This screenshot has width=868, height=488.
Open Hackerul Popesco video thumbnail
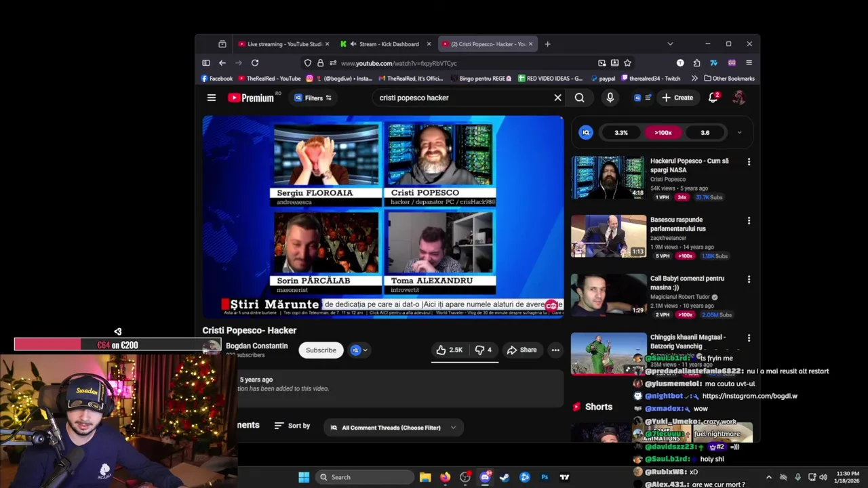608,178
